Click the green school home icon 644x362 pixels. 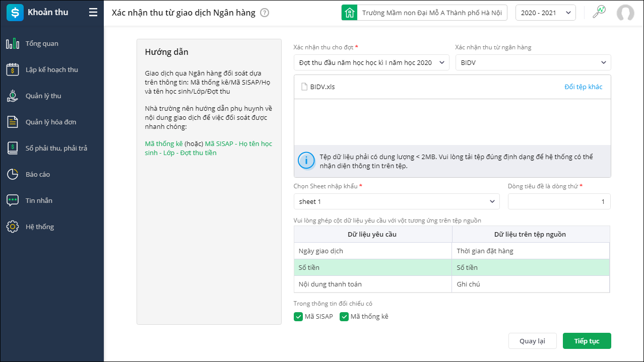349,13
